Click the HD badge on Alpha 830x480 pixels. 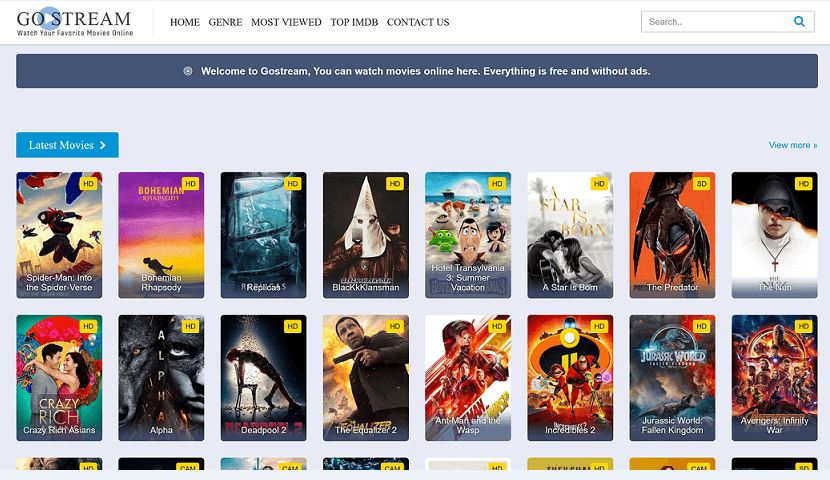point(191,327)
